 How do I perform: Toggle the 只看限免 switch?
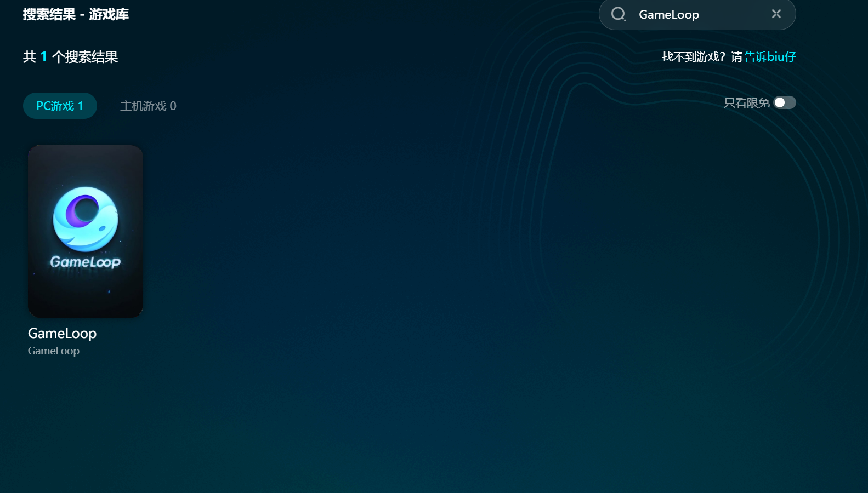[x=785, y=103]
